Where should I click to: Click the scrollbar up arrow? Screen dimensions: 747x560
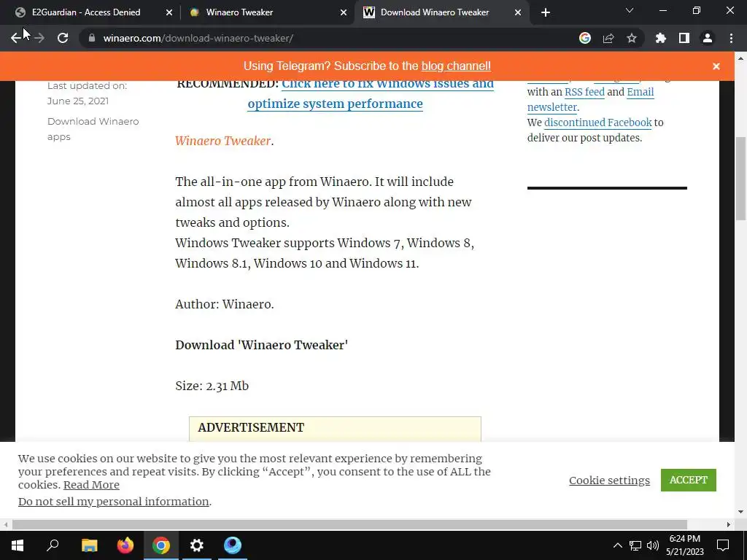(x=741, y=58)
